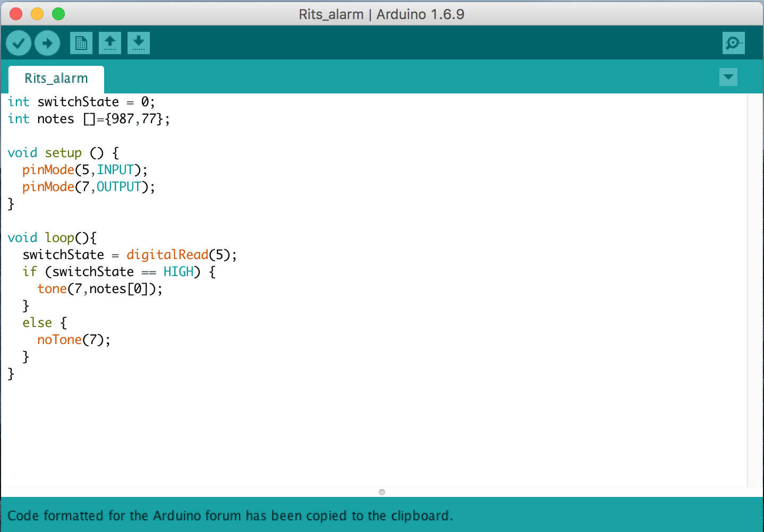The image size is (764, 532).
Task: Click the pinMode(5,INPUT) code line
Action: click(85, 170)
